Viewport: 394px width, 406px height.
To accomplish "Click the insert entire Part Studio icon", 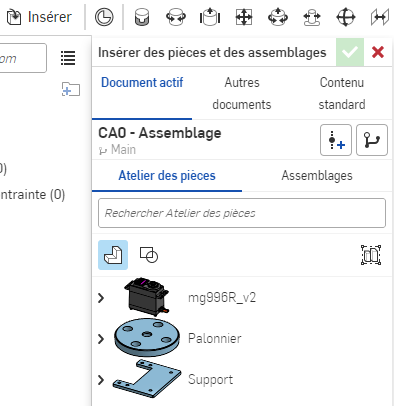I will click(x=371, y=255).
